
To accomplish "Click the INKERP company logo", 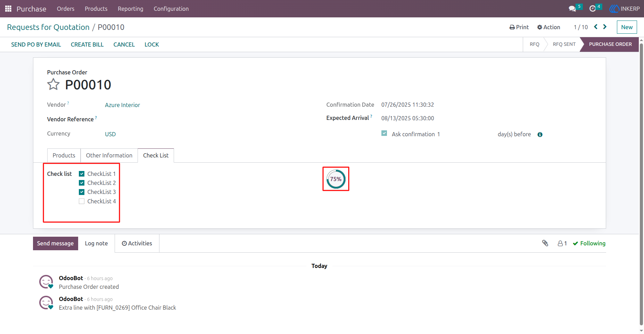I will pos(625,9).
